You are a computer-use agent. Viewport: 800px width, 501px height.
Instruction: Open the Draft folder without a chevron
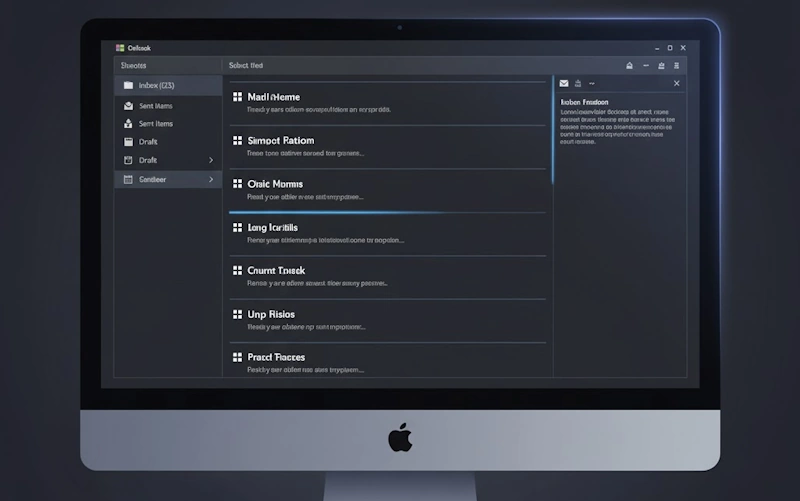click(x=149, y=142)
